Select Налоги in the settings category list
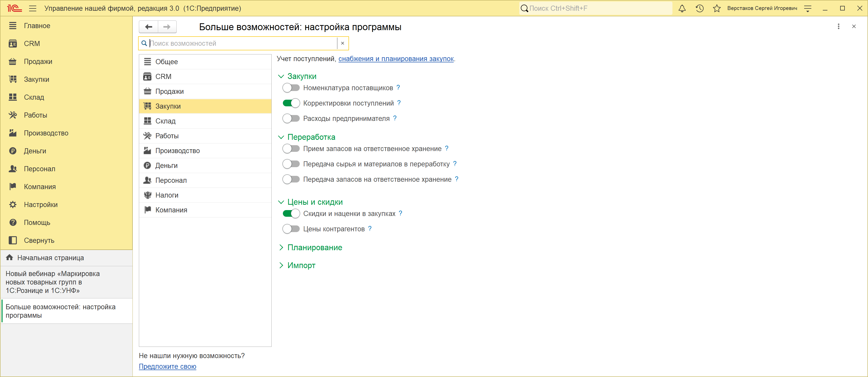868x377 pixels. 205,195
